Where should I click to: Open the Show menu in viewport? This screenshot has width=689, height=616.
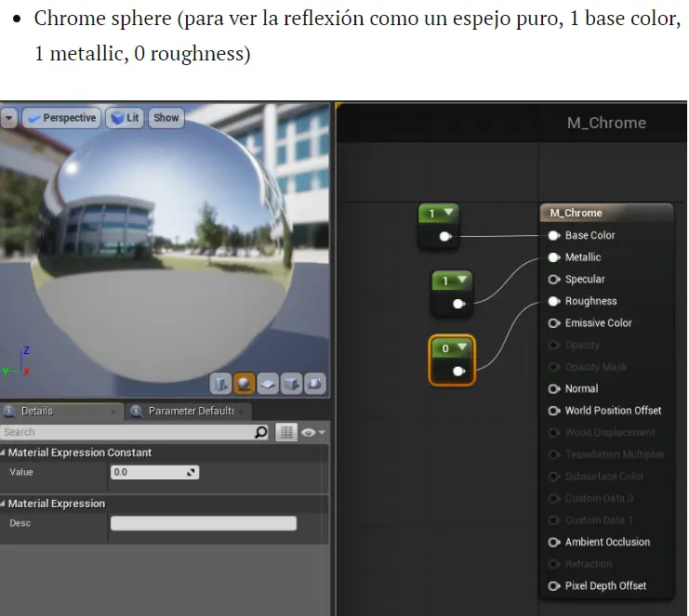click(166, 118)
